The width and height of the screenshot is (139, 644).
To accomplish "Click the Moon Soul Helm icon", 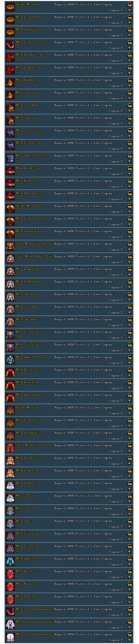I will (x=10, y=108).
